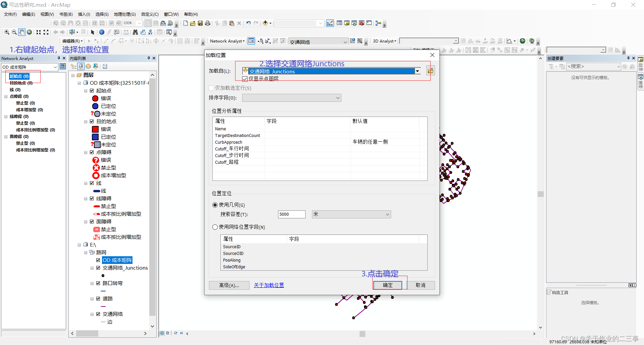The height and width of the screenshot is (345, 644).
Task: Open the 交通网络 network dataset dropdown
Action: pyautogui.click(x=318, y=42)
